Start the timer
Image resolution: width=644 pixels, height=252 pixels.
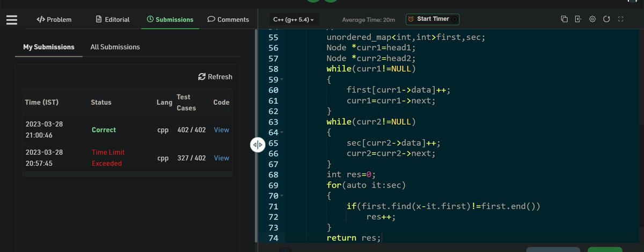(433, 19)
